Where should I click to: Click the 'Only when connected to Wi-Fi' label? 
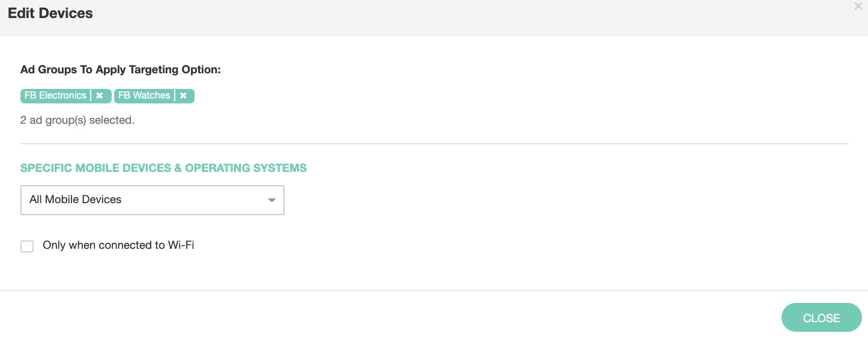coord(118,245)
